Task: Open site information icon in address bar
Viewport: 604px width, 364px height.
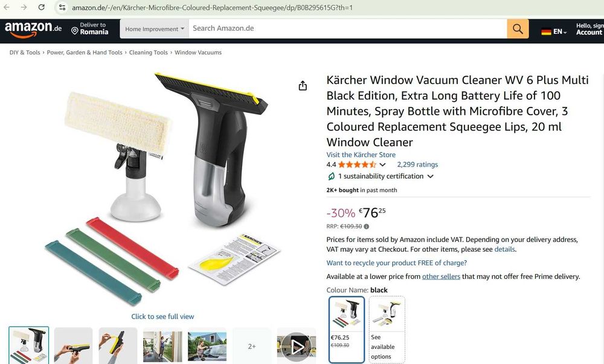Action: pyautogui.click(x=62, y=7)
